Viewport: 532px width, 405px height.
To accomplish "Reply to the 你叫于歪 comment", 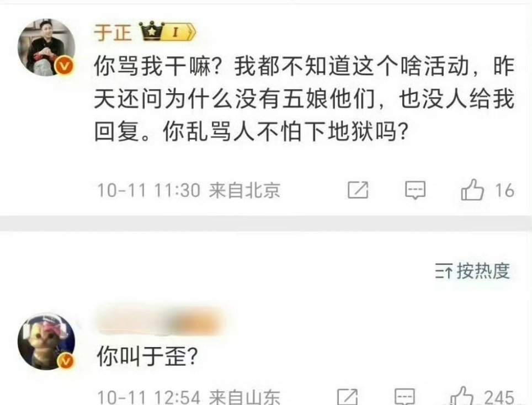I will point(405,397).
